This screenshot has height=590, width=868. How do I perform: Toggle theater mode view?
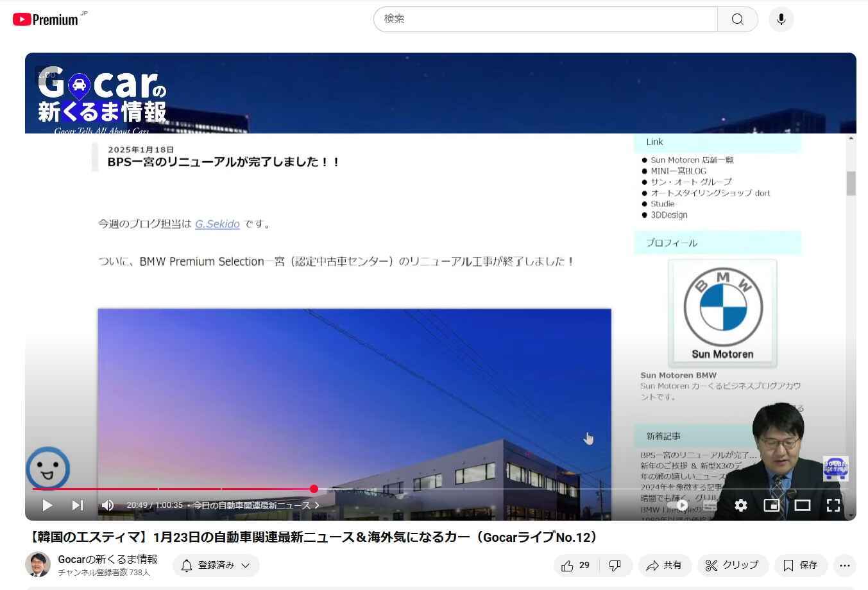pyautogui.click(x=803, y=505)
